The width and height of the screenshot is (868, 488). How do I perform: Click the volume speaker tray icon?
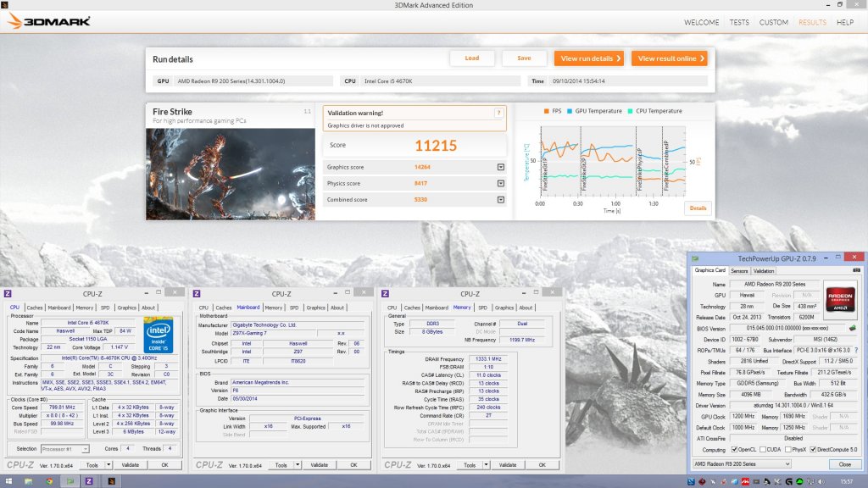pyautogui.click(x=821, y=481)
